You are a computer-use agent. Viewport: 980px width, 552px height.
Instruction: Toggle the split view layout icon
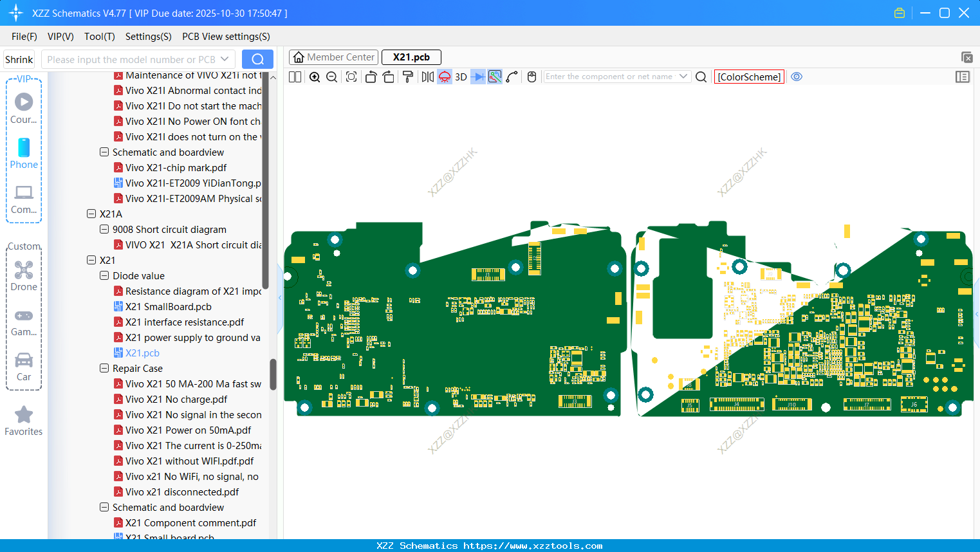295,77
